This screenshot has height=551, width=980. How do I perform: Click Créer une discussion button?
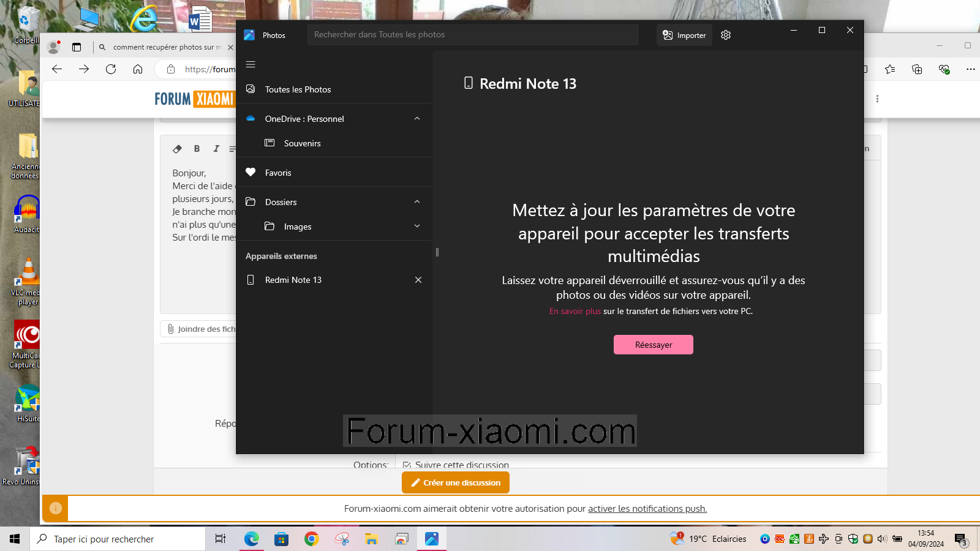pyautogui.click(x=456, y=482)
